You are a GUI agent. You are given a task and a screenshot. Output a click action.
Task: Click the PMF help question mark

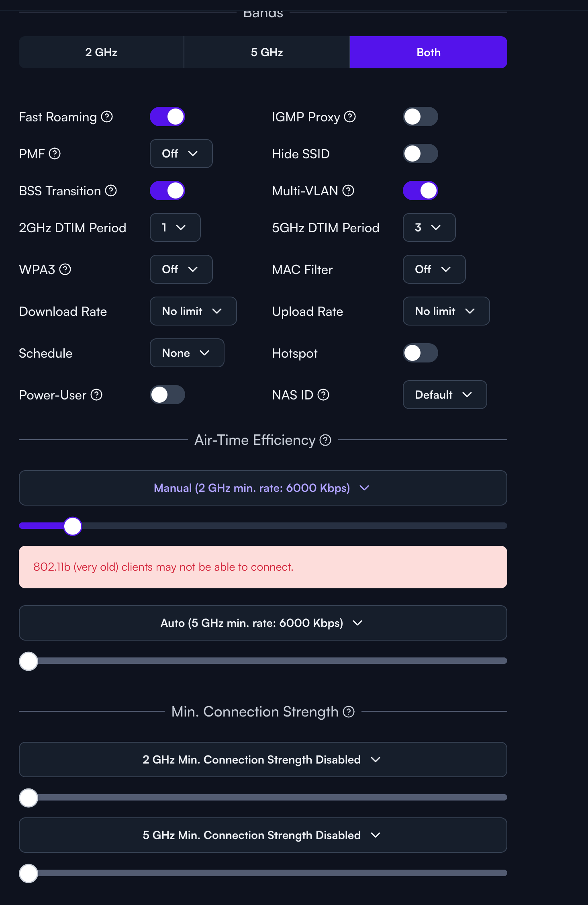tap(55, 154)
